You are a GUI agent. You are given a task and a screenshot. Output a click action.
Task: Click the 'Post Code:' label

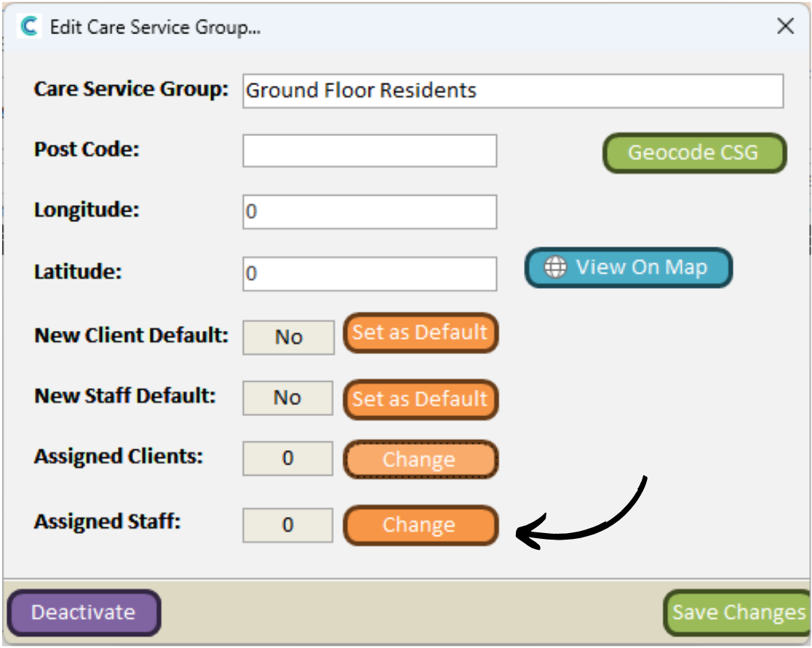click(x=87, y=150)
